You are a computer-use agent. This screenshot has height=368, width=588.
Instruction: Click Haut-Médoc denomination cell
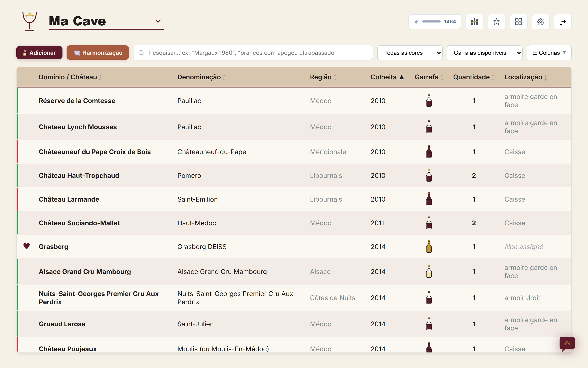pyautogui.click(x=197, y=223)
